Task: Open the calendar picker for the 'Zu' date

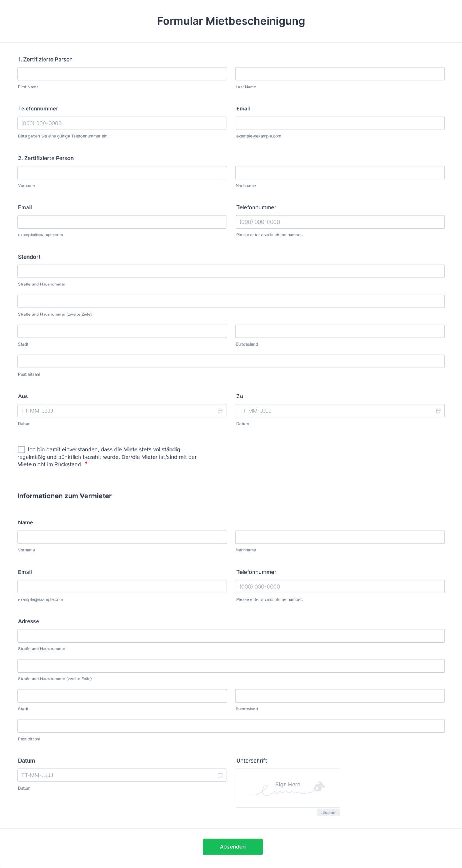Action: 438,411
